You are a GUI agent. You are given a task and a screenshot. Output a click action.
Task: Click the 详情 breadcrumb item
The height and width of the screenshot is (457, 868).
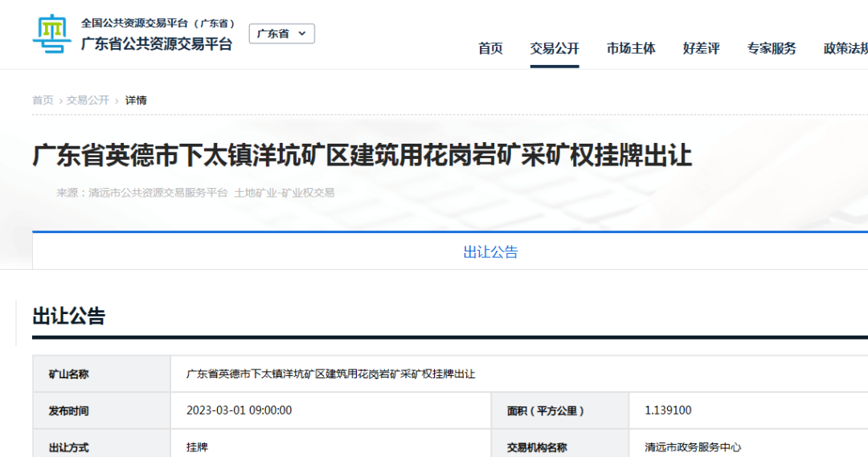136,100
